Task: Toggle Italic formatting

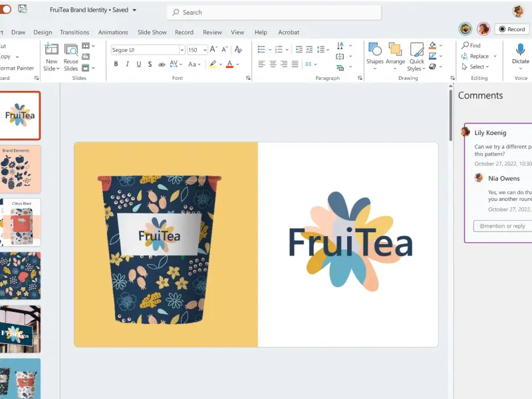Action: (127, 64)
